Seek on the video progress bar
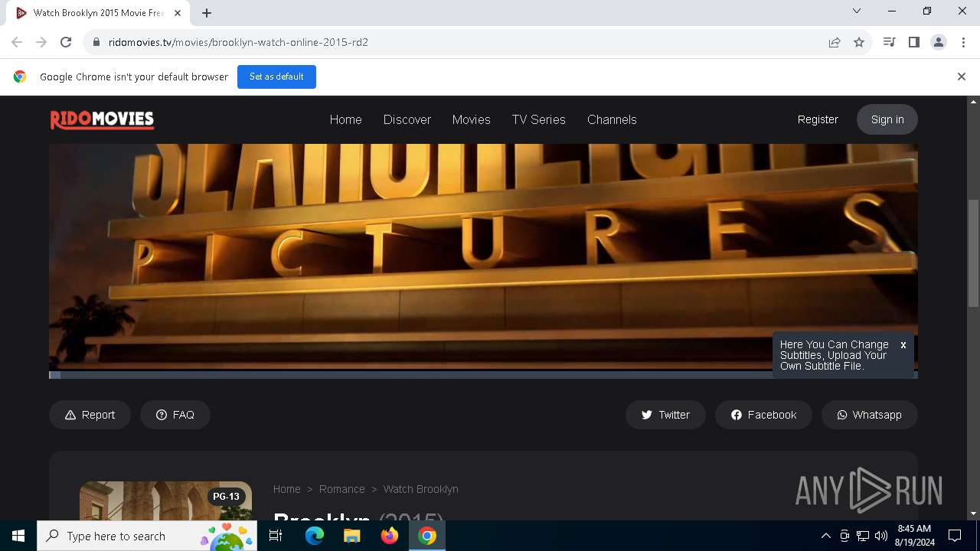 point(483,375)
